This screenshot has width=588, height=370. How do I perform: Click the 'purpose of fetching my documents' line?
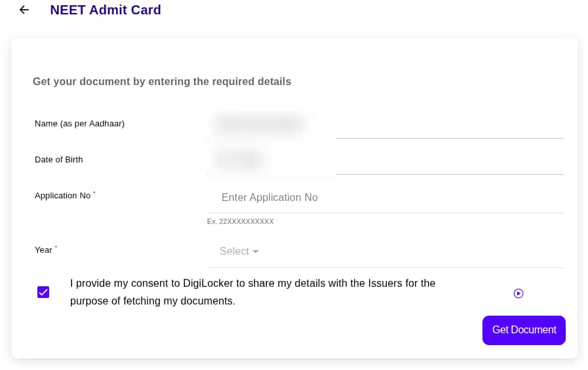pos(152,301)
